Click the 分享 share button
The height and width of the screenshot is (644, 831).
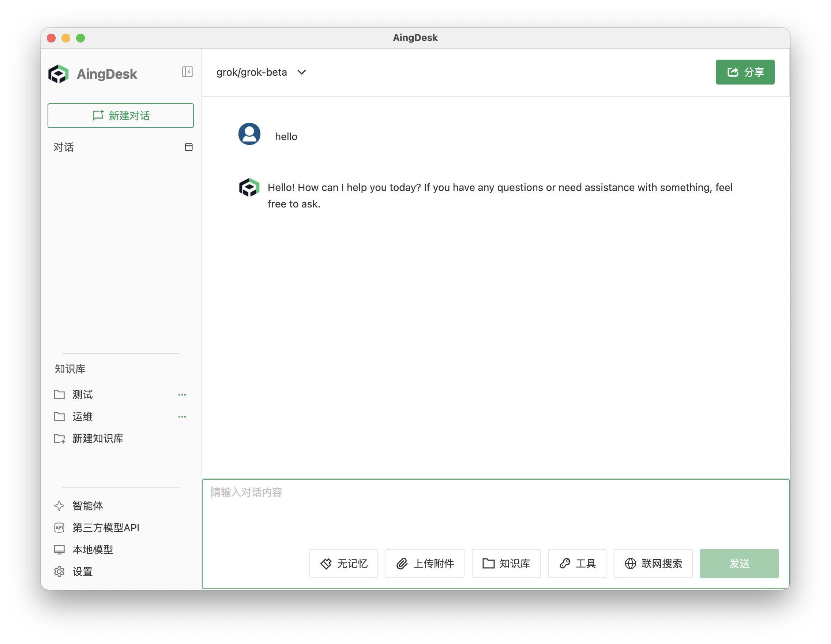pos(745,72)
